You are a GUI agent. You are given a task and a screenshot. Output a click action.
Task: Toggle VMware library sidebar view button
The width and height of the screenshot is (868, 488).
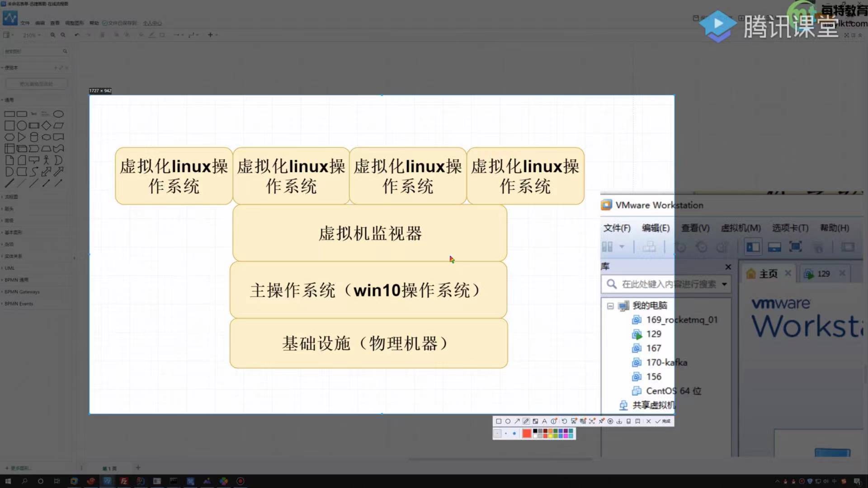point(753,247)
